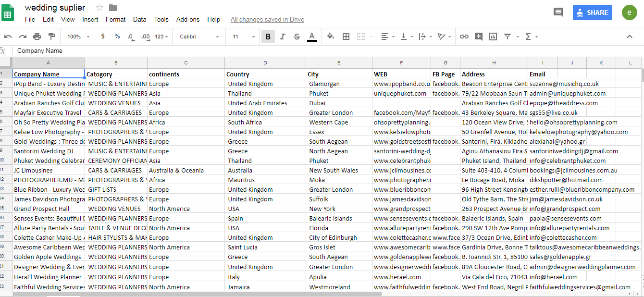Open vertical align dropdown

tap(407, 37)
